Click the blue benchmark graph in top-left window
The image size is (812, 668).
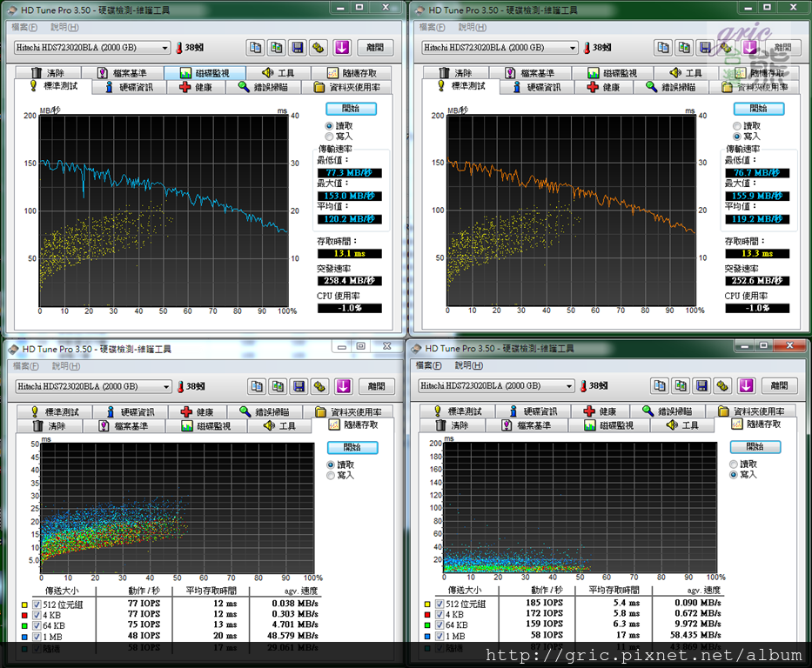(163, 209)
